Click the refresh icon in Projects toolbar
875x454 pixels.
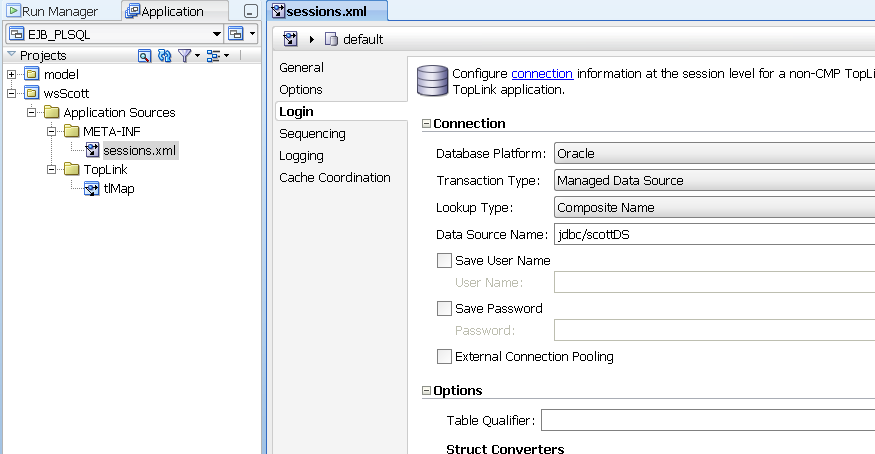point(165,56)
